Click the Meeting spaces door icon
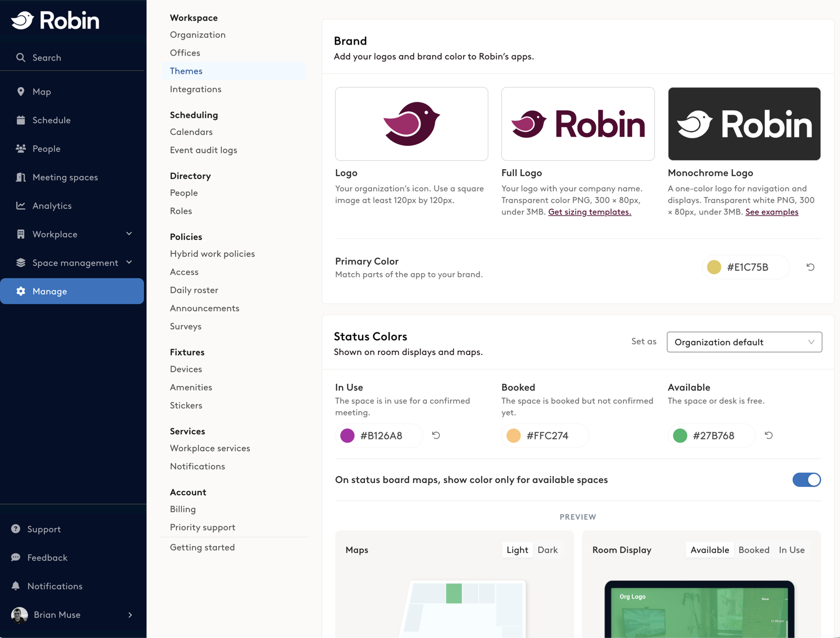This screenshot has width=840, height=638. click(20, 177)
